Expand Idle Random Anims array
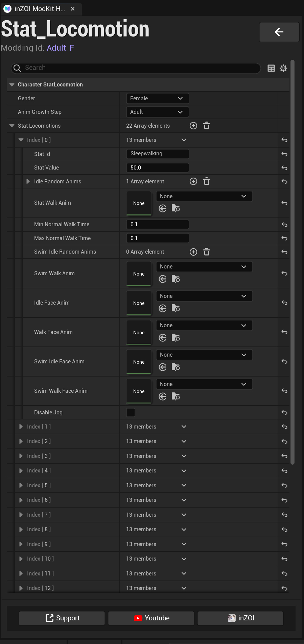This screenshot has width=304, height=644. [x=28, y=181]
